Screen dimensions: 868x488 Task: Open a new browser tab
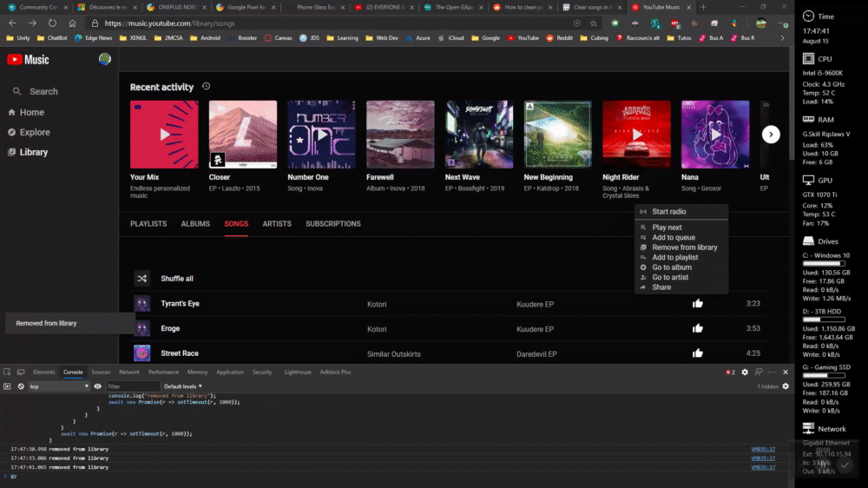coord(703,7)
